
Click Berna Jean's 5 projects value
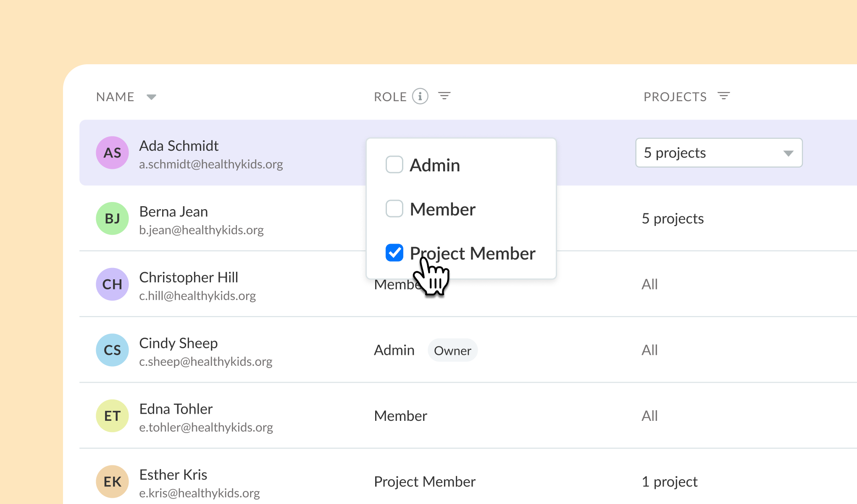coord(672,218)
